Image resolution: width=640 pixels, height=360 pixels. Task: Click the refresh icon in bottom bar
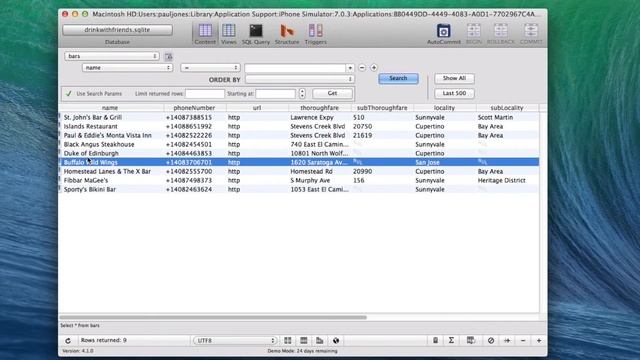click(x=68, y=340)
